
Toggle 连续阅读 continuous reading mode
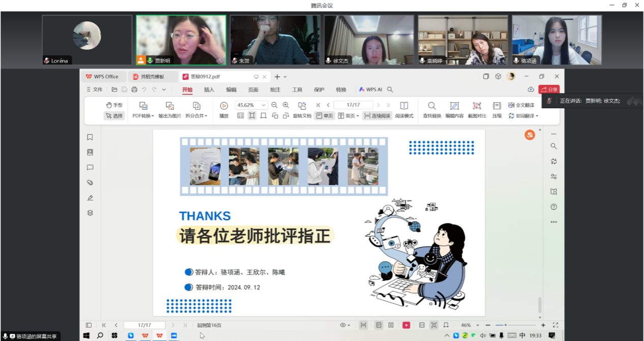pos(377,116)
